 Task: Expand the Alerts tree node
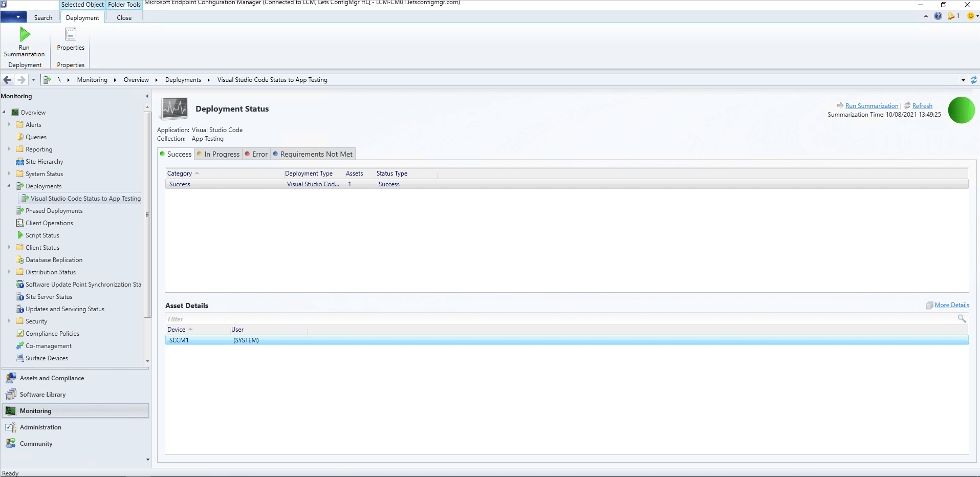point(9,124)
